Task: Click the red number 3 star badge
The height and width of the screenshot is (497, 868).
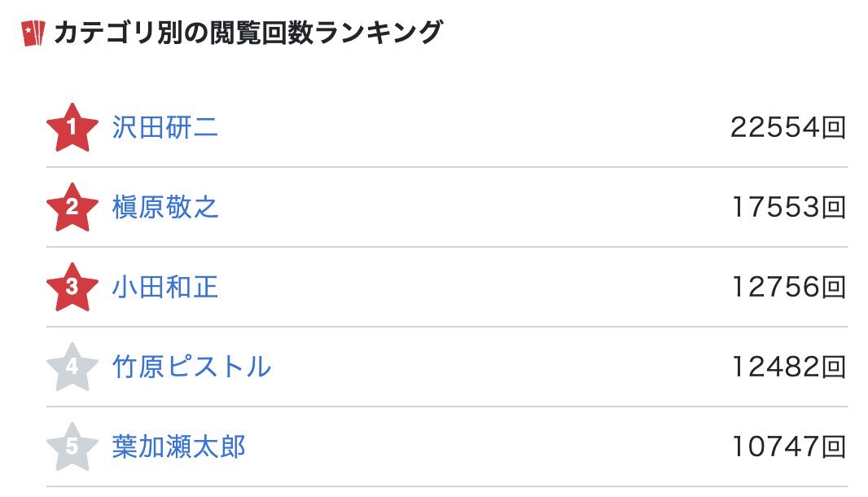Action: click(72, 287)
